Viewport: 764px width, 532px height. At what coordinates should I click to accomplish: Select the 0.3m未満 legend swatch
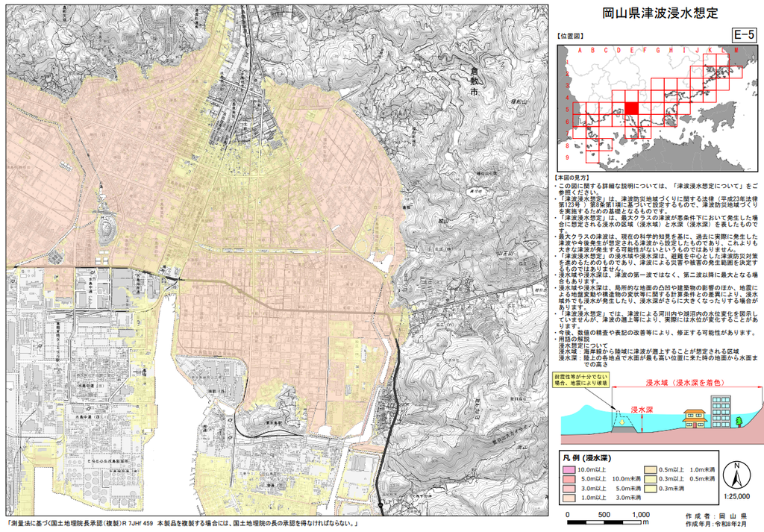pyautogui.click(x=651, y=488)
